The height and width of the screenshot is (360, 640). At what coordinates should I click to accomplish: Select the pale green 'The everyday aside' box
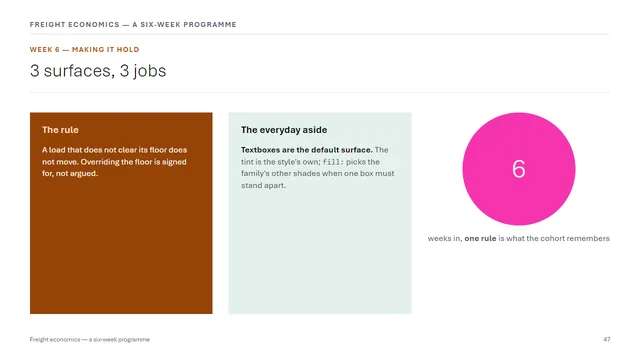(x=320, y=213)
